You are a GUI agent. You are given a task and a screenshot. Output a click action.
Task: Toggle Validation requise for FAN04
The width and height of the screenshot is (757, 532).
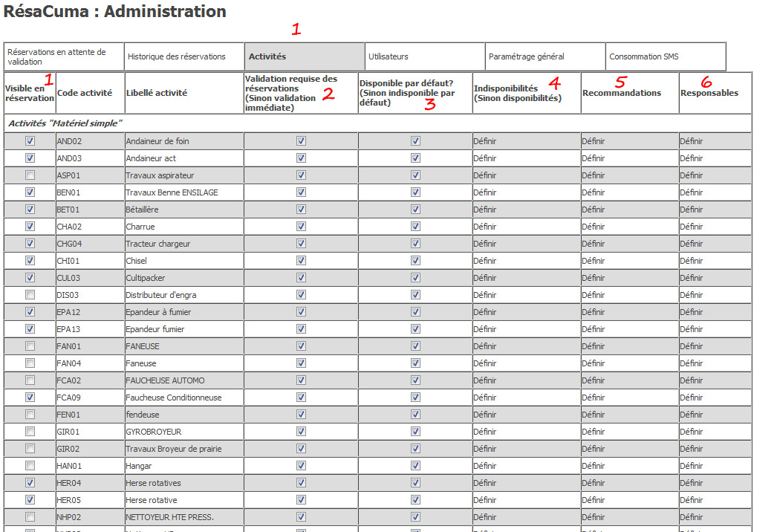tap(301, 363)
